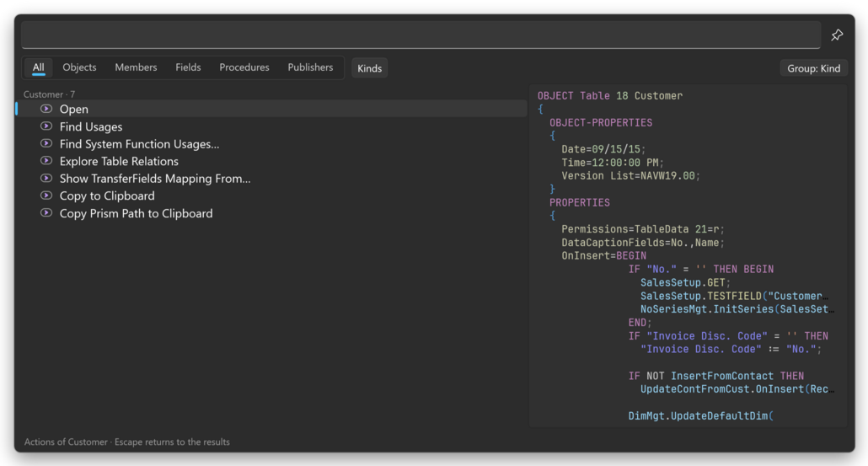The image size is (868, 466).
Task: Click the OnInsert=BEGIN line in preview
Action: [603, 255]
